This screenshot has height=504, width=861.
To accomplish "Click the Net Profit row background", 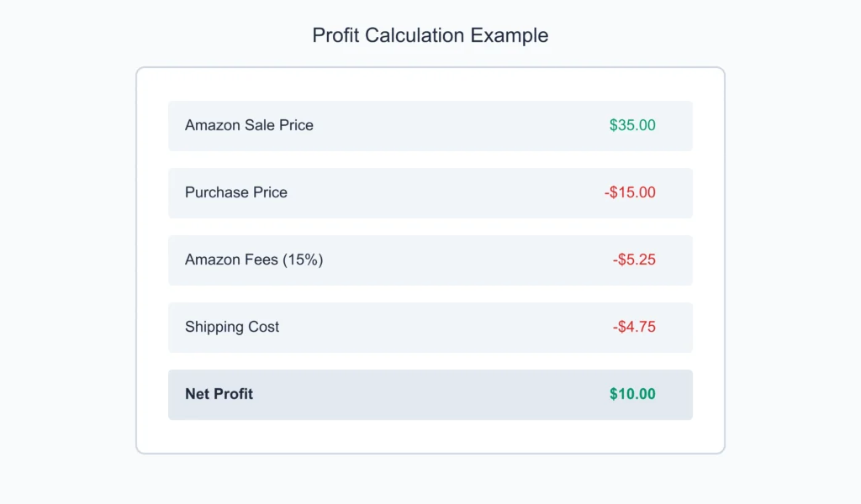I will (x=430, y=395).
